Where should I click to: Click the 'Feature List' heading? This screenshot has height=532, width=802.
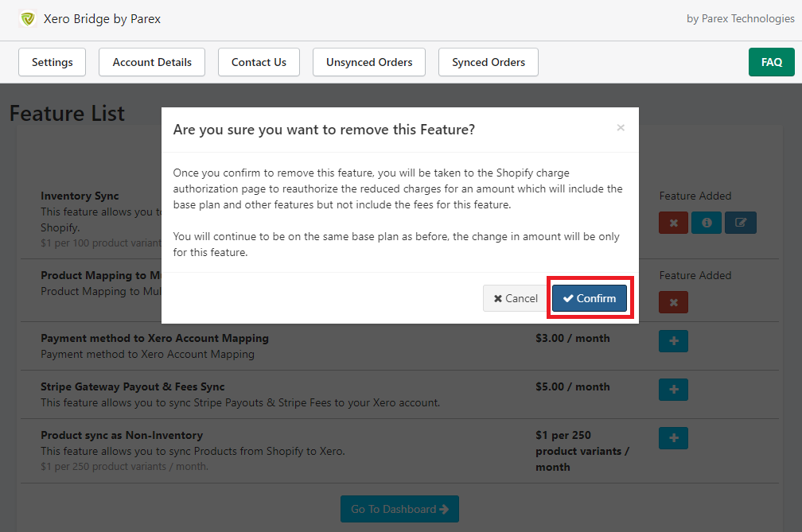pyautogui.click(x=67, y=113)
